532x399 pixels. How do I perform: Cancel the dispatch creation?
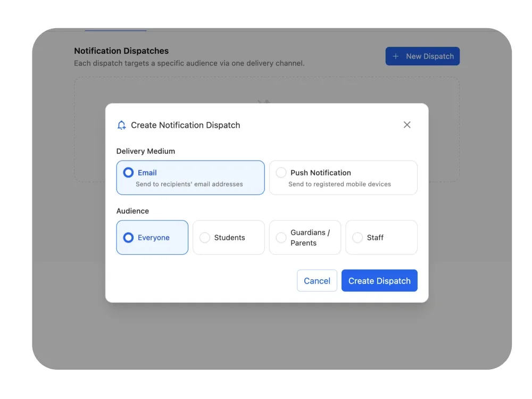[x=317, y=280]
